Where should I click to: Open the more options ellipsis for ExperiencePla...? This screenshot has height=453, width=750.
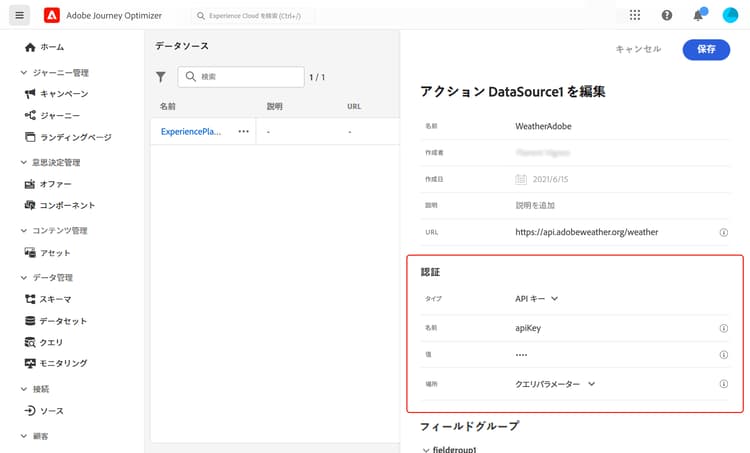point(243,132)
